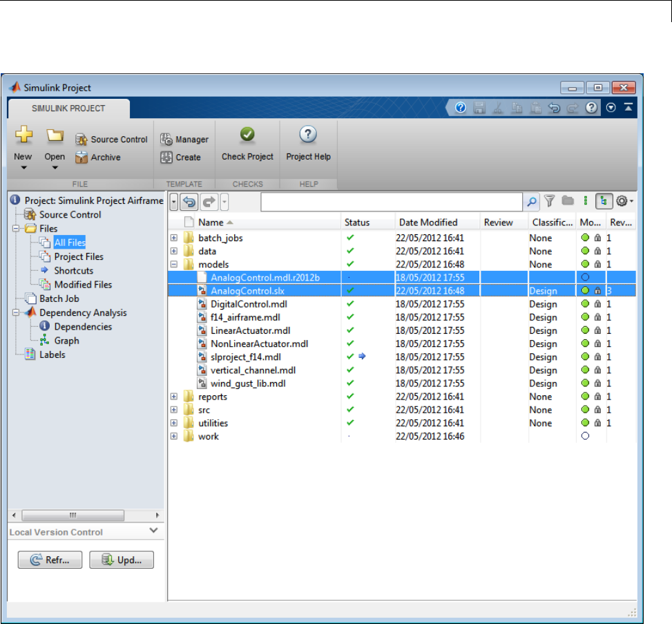The width and height of the screenshot is (672, 624).
Task: Click the Copy icon in quick access bar
Action: pyautogui.click(x=517, y=108)
